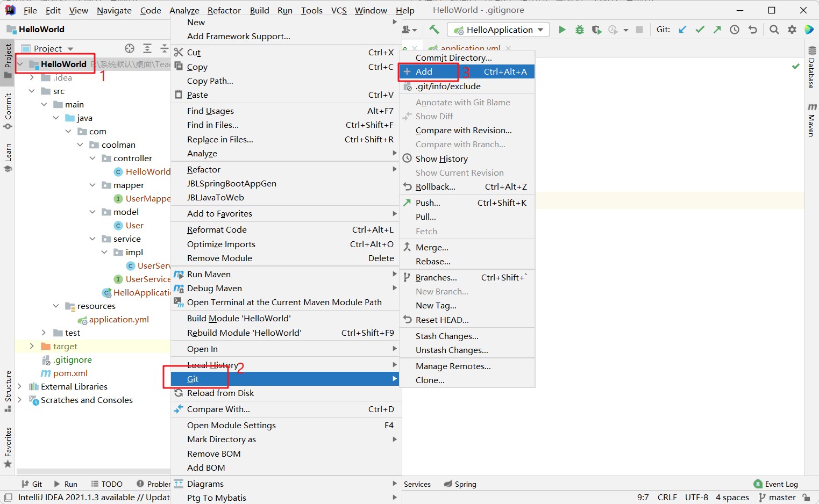Run HelloApplication with the green play icon
Image resolution: width=819 pixels, height=504 pixels.
point(562,30)
